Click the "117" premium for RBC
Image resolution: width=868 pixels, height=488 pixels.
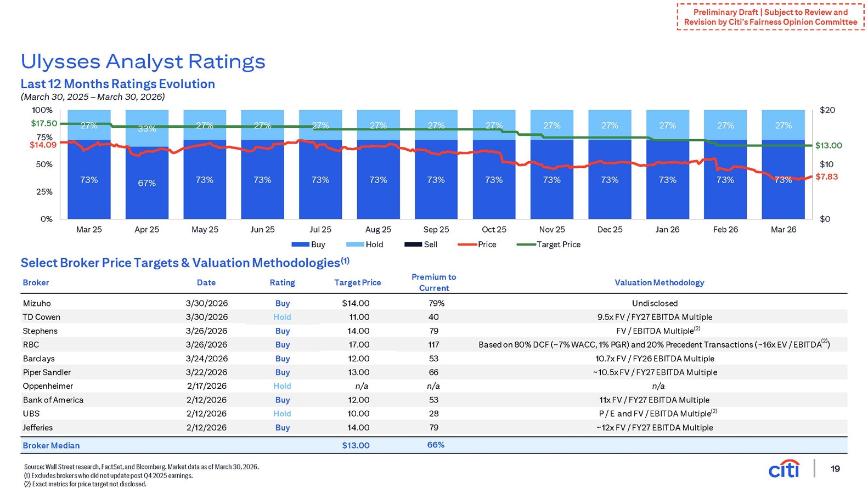tap(433, 344)
